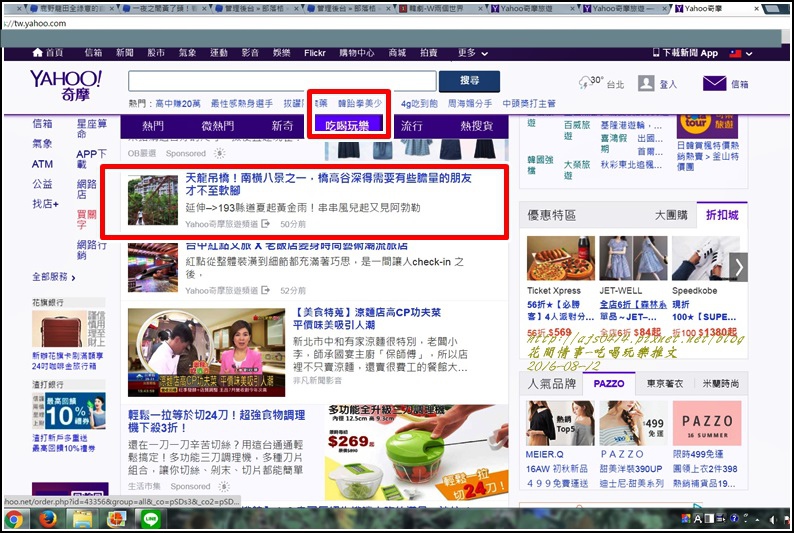Expand 全部服務 list
Image resolution: width=794 pixels, height=533 pixels.
[54, 277]
